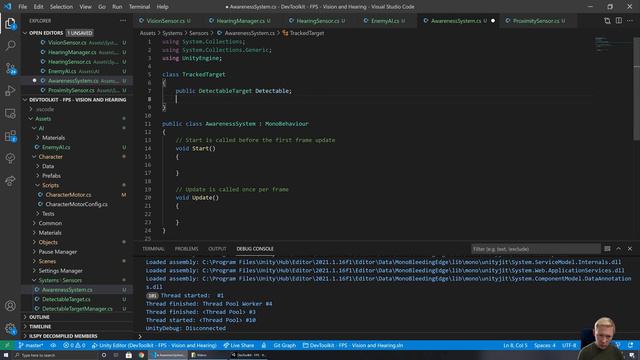Click Ln 8, Col 5 in status bar
Image resolution: width=640 pixels, height=360 pixels.
(515, 345)
